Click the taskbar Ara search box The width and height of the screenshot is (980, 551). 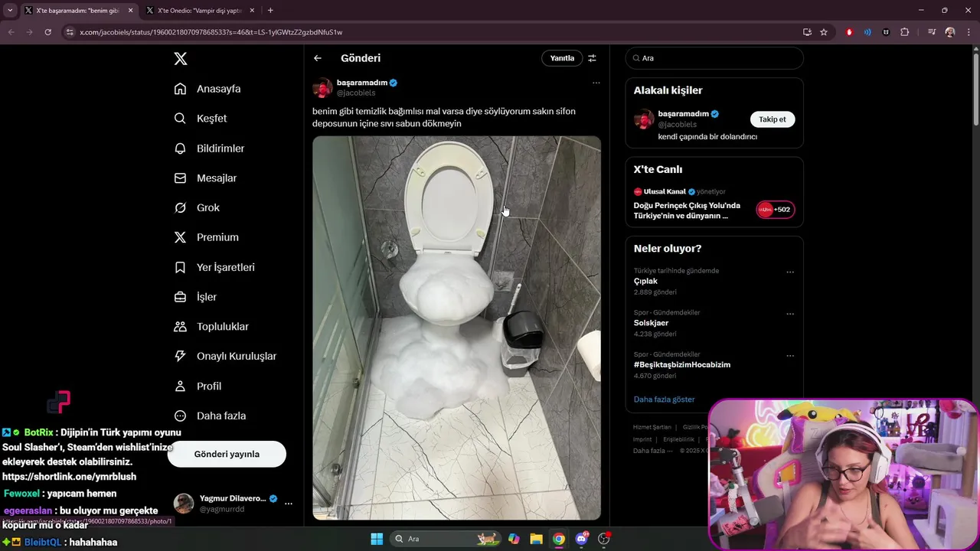(x=444, y=539)
